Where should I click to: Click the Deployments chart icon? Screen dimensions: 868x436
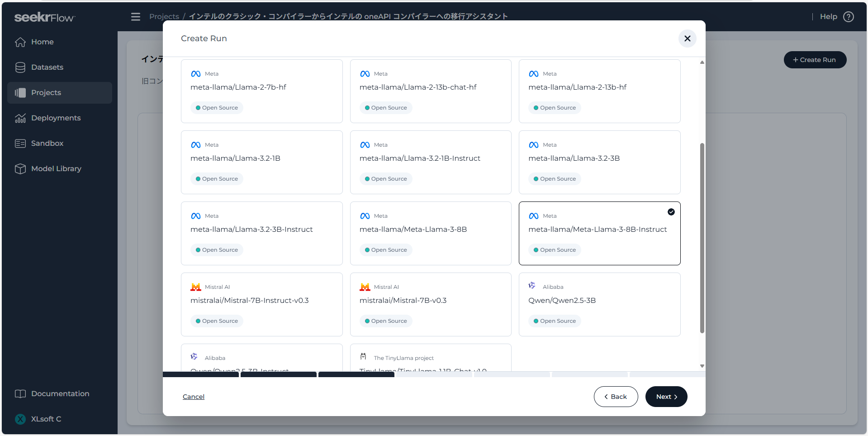click(20, 118)
